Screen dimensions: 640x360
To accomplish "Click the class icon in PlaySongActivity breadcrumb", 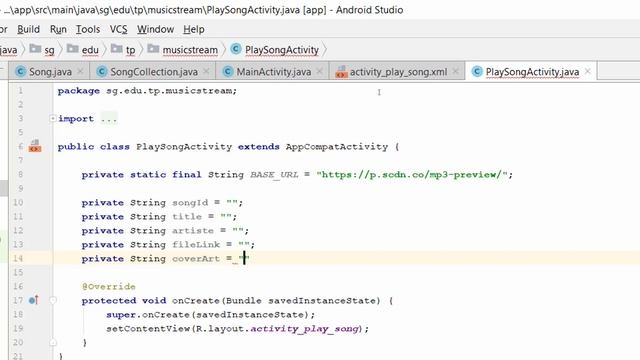I will (x=236, y=49).
